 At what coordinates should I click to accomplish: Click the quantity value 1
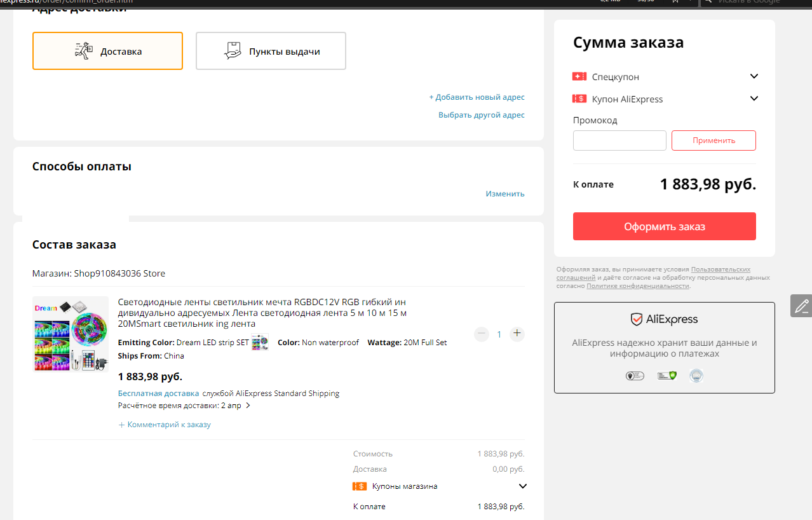[499, 334]
